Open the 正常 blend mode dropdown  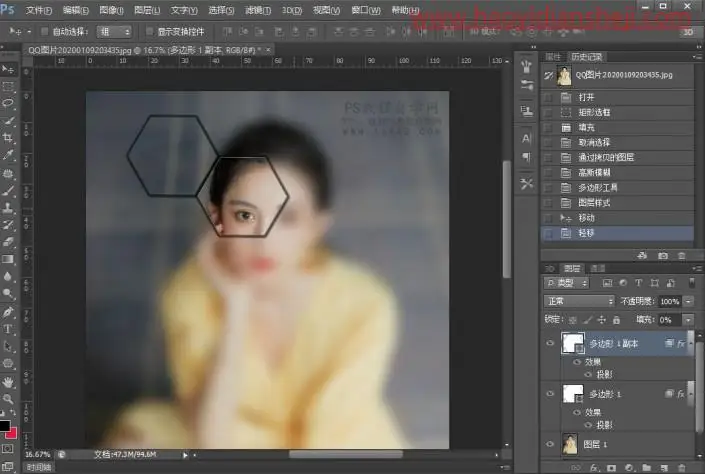pyautogui.click(x=579, y=301)
